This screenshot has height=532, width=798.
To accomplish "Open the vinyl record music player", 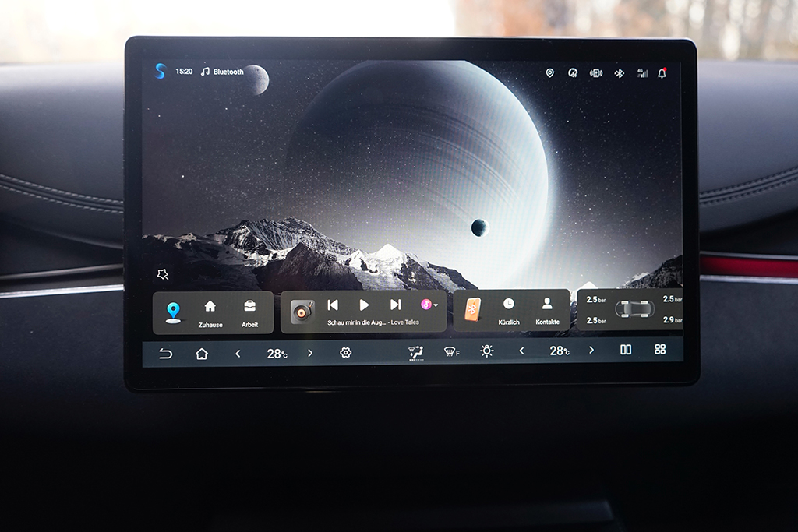I will (x=302, y=312).
